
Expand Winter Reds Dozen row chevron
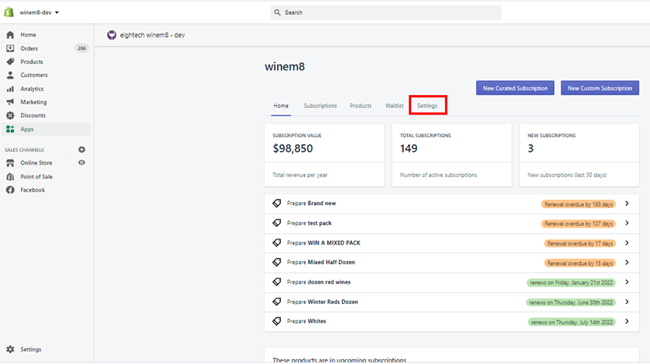pyautogui.click(x=627, y=302)
